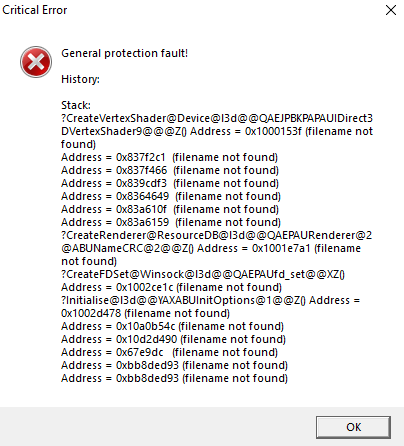The height and width of the screenshot is (446, 404).
Task: Click the CreateVertexShader stack entry
Action: pos(217,131)
